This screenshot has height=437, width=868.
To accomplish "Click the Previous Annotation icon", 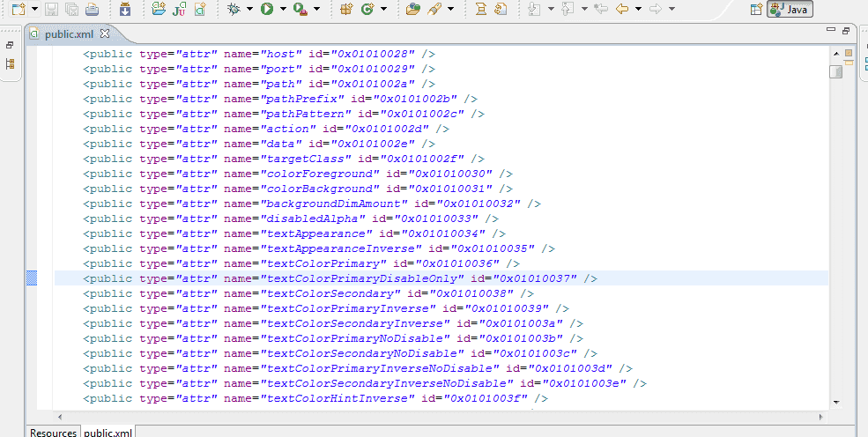I will 568,9.
